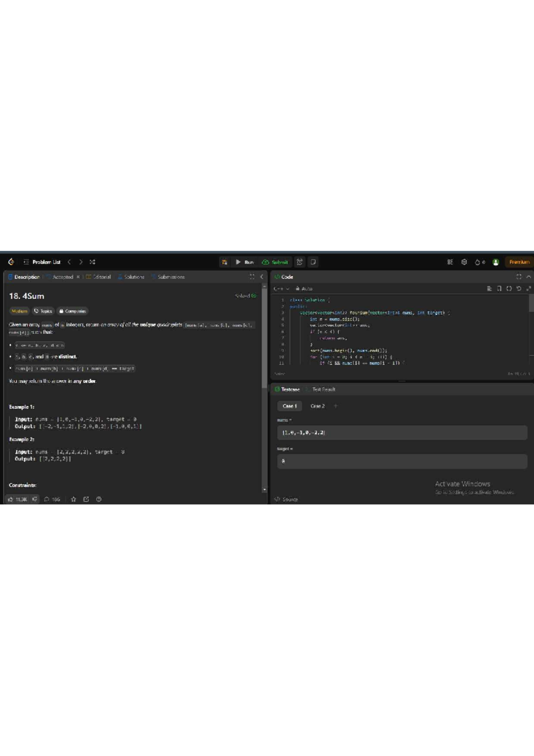Go to the next problem arrow
This screenshot has width=534, height=756.
click(x=81, y=262)
